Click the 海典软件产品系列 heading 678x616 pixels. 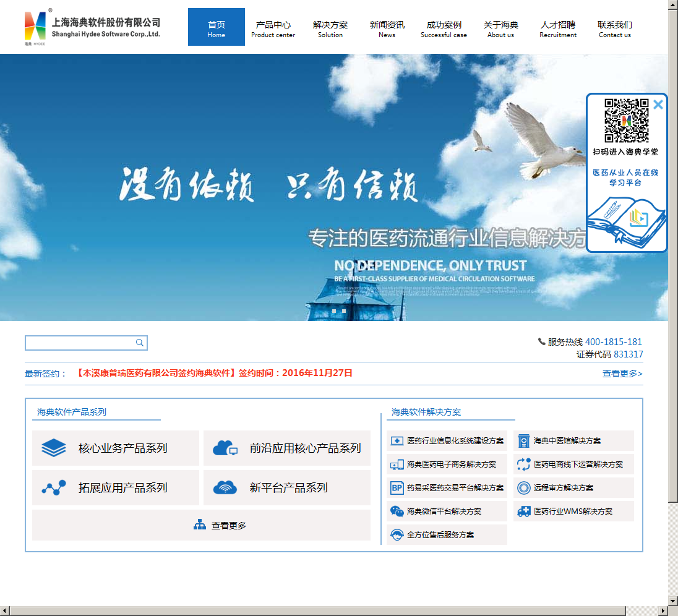click(x=72, y=412)
